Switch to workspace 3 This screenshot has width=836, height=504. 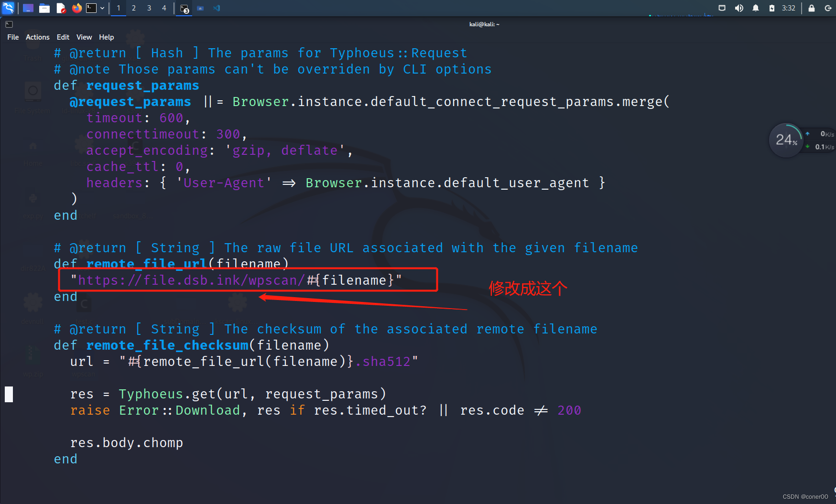click(149, 8)
